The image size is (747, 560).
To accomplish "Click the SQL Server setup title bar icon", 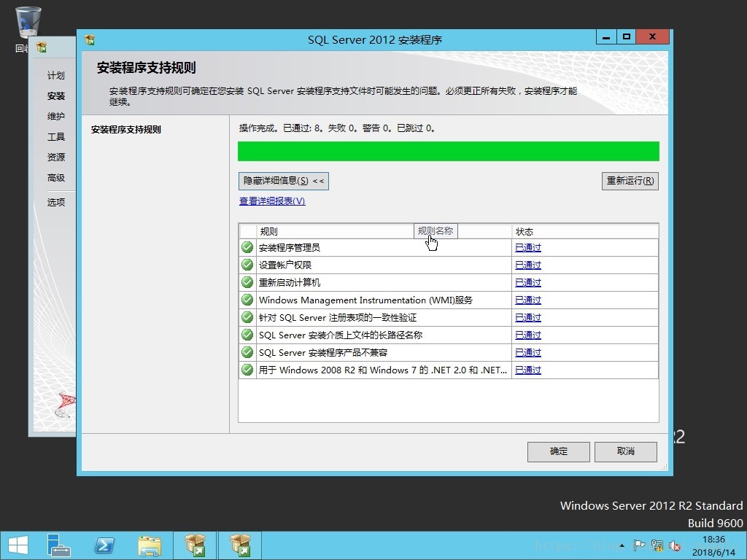I will (89, 39).
